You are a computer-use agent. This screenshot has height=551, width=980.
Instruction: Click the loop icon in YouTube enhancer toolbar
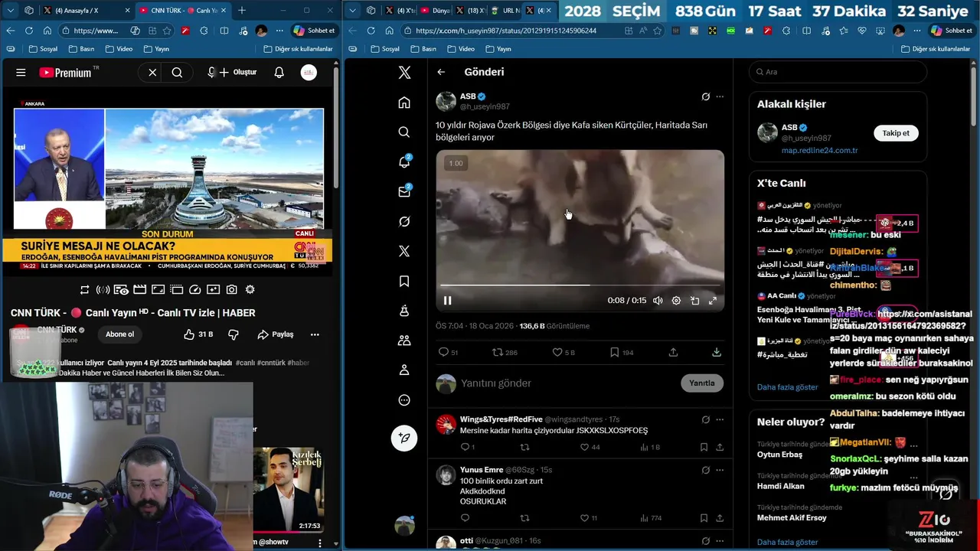[84, 290]
